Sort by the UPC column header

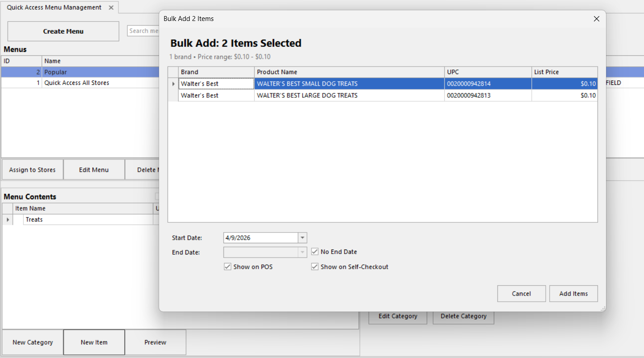tap(488, 72)
